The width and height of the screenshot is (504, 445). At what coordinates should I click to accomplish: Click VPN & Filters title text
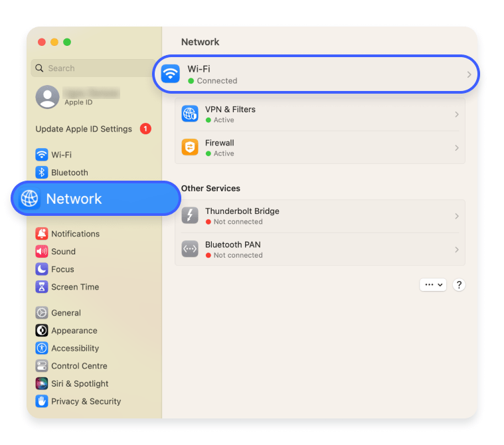point(230,110)
